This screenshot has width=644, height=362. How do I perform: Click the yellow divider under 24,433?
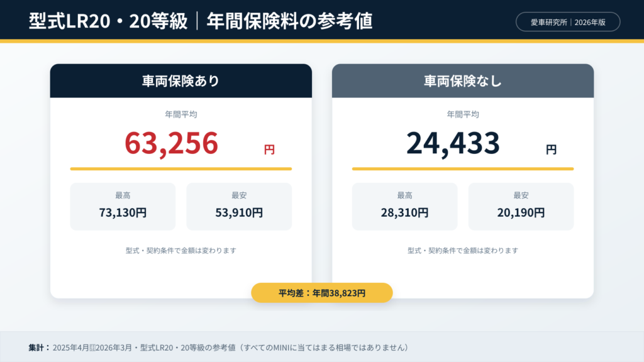[x=463, y=168]
